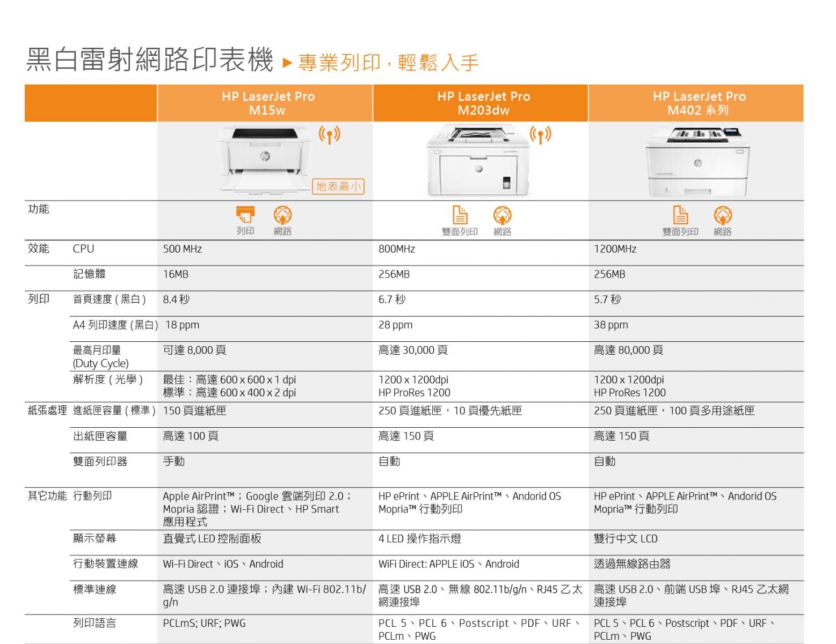Click the M402 network icon
836x644 pixels.
pos(723,215)
